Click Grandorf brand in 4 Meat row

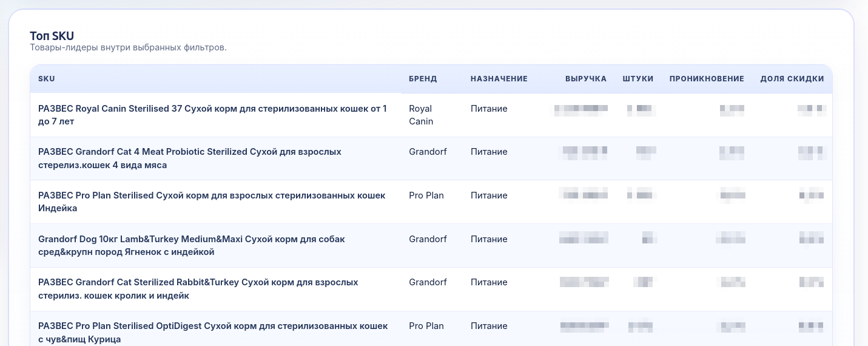[x=427, y=152]
